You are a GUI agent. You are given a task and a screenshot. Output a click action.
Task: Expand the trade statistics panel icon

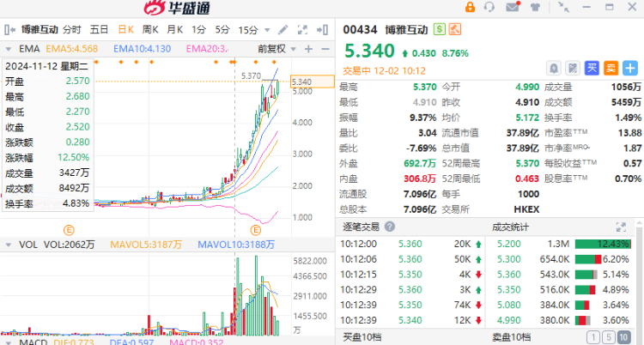coord(621,227)
